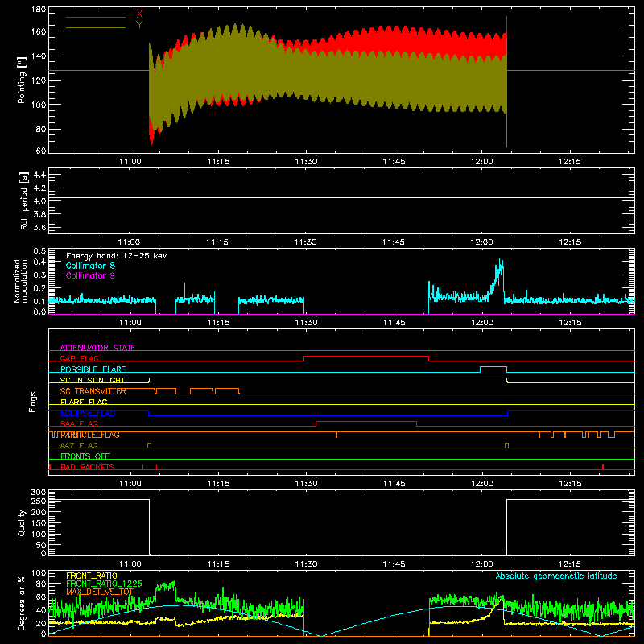Click the olive Y legend line
This screenshot has width=644, height=644.
(96, 27)
